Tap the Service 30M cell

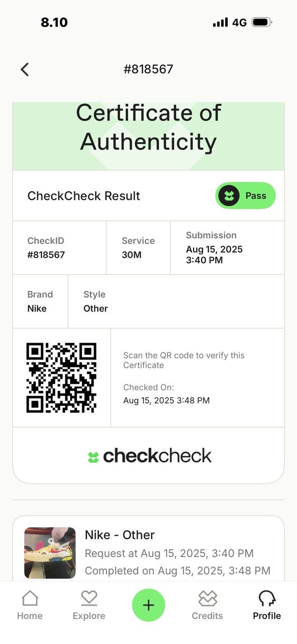click(138, 248)
